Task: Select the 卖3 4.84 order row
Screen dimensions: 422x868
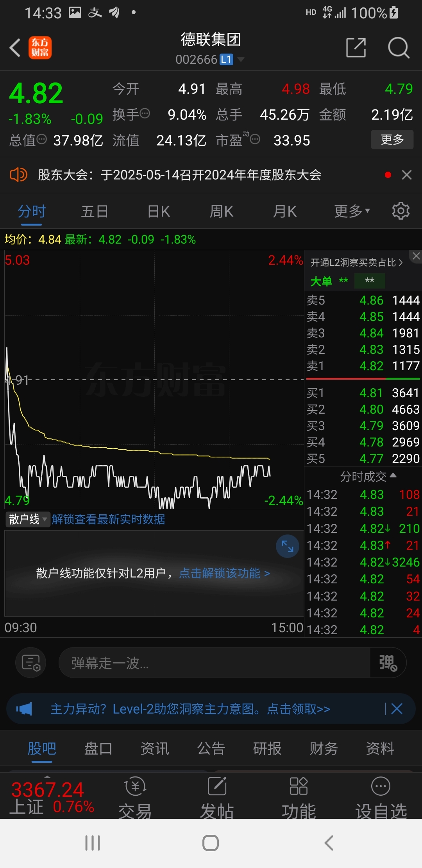Action: 363,333
